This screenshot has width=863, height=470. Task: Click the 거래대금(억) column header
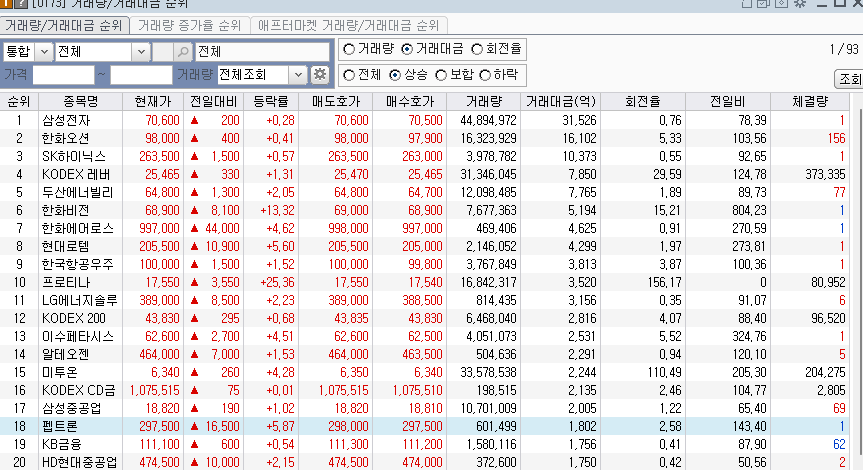(561, 102)
